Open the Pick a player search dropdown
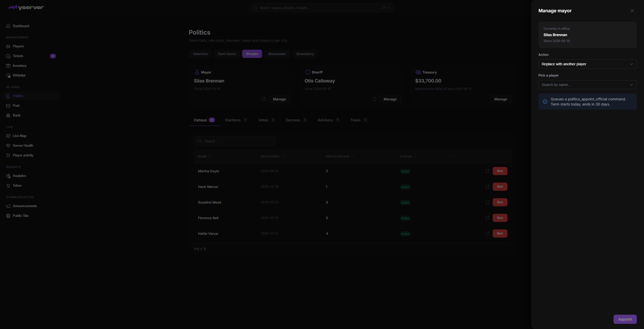The width and height of the screenshot is (644, 329). tap(587, 85)
